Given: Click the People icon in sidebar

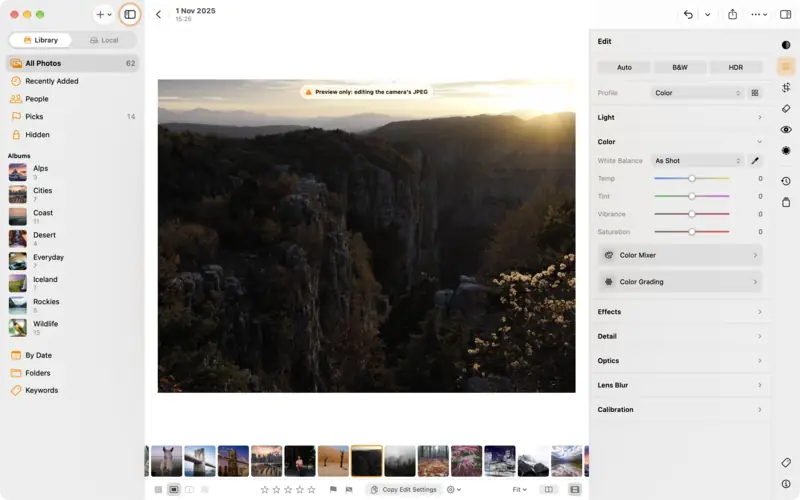Looking at the screenshot, I should point(16,99).
